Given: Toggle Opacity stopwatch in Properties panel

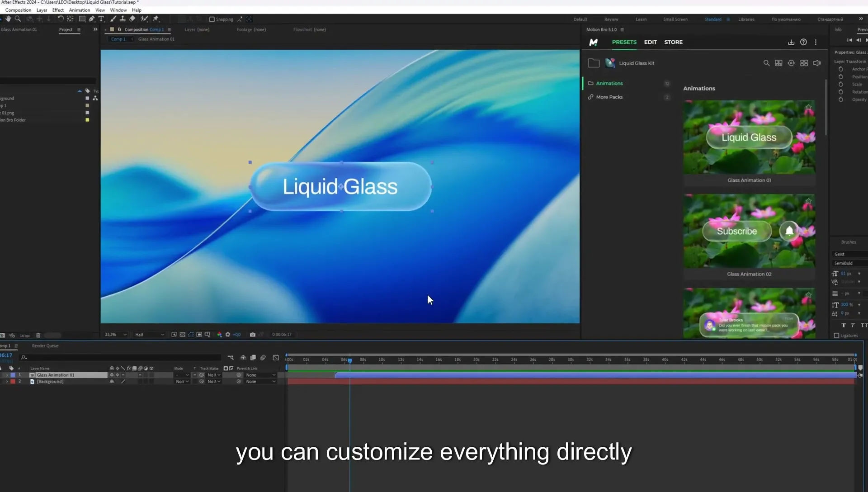Looking at the screenshot, I should [841, 99].
